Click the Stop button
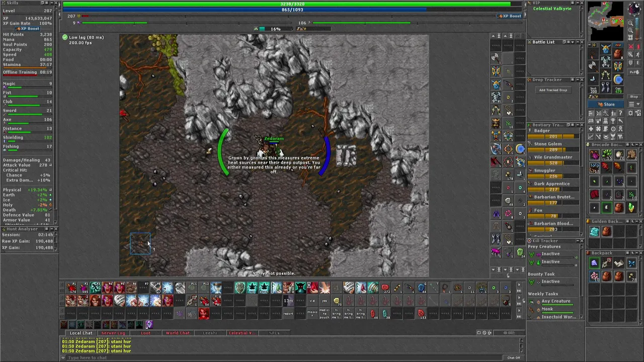Viewport: 644px width, 362px height. coord(634,97)
